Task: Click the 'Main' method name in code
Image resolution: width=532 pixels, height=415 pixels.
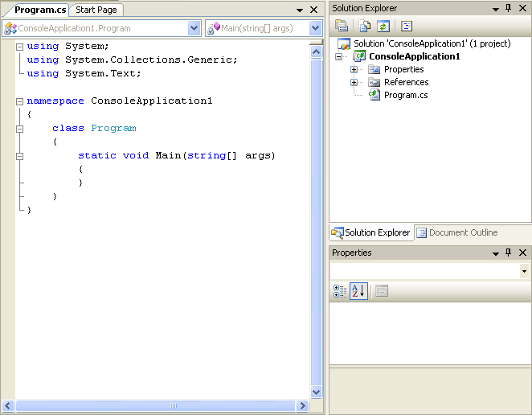Action: click(168, 155)
